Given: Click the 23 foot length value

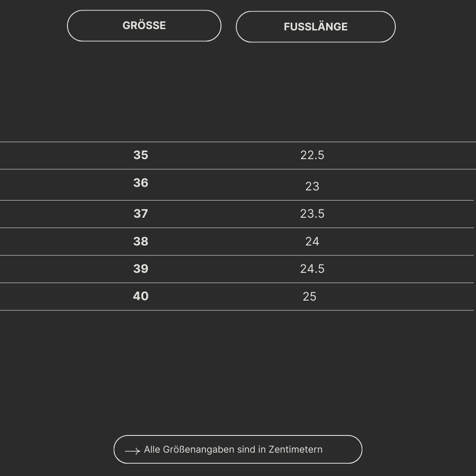Looking at the screenshot, I should 312,186.
